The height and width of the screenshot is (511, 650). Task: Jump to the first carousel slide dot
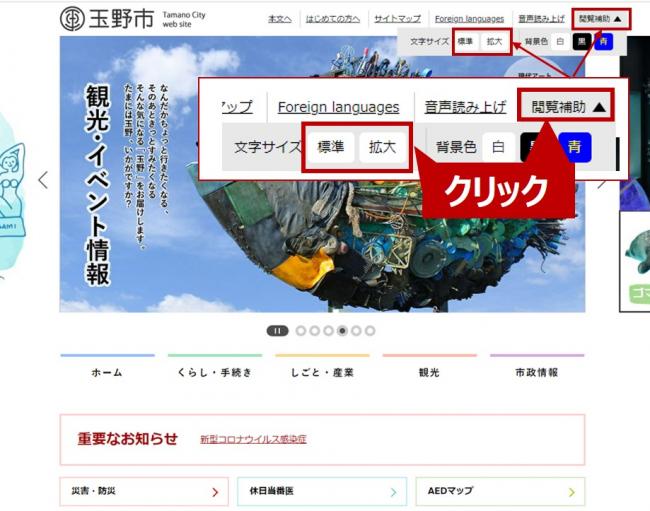click(301, 331)
